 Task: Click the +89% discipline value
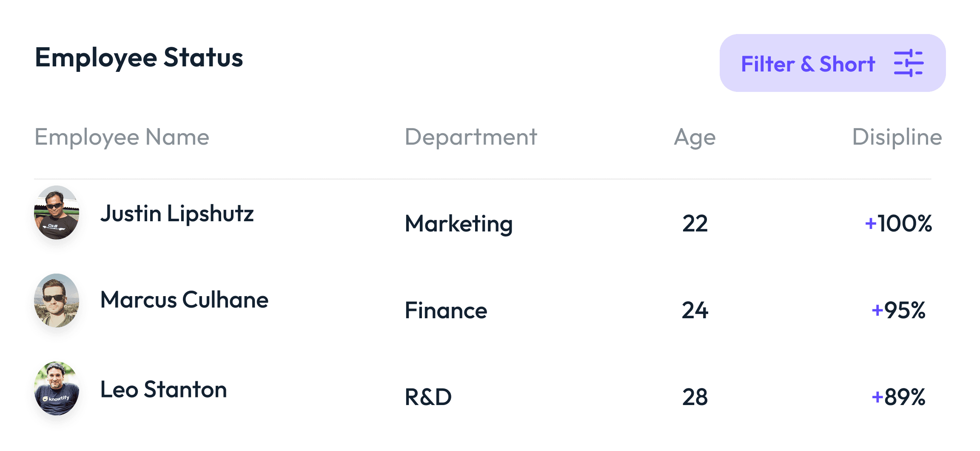(x=898, y=397)
